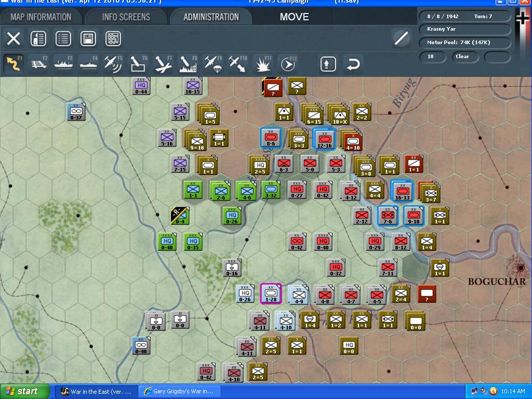Select the 12-16 panzer unit
The width and height of the screenshot is (532, 399).
click(324, 139)
